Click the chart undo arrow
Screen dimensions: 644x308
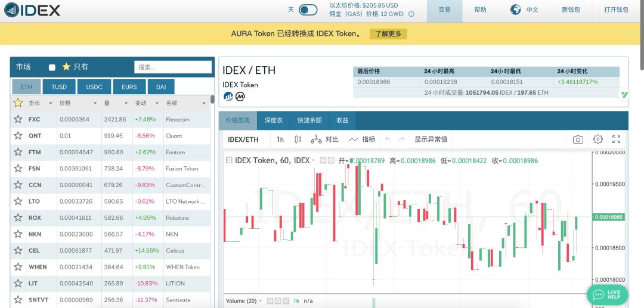click(388, 139)
